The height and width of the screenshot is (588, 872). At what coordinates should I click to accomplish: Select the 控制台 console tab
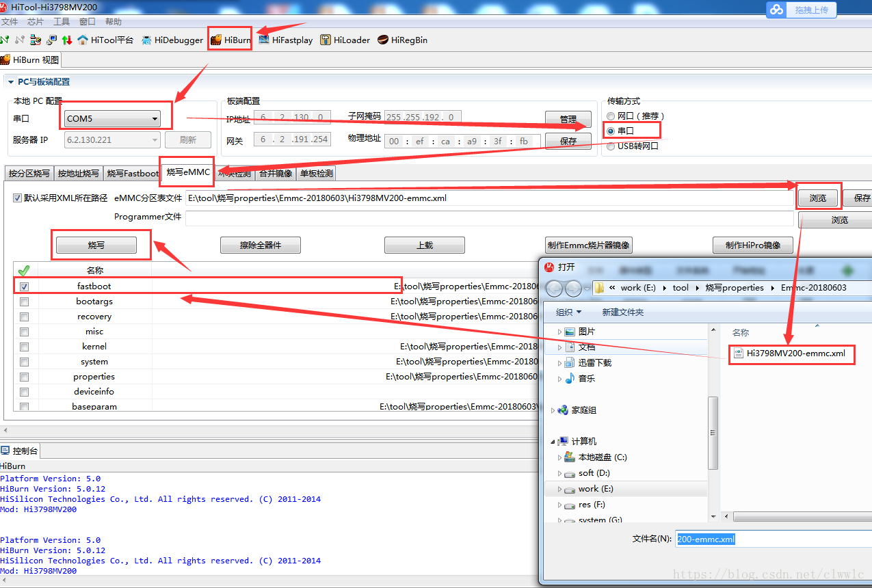click(20, 451)
